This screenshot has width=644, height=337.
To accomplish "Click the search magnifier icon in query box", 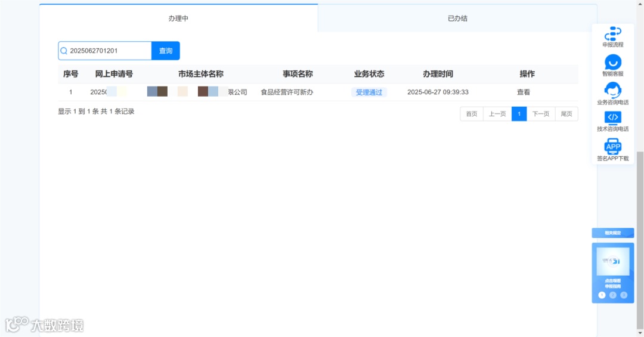I will point(64,51).
